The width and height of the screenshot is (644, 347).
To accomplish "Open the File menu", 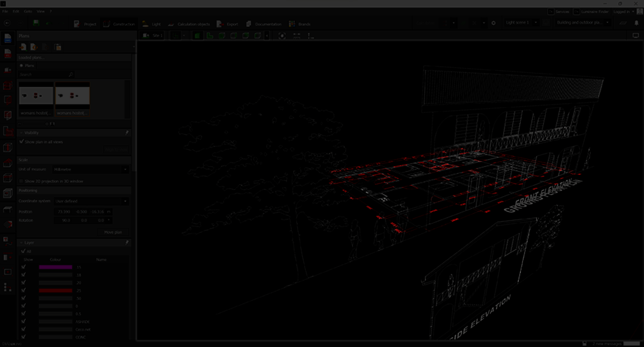I will point(5,11).
